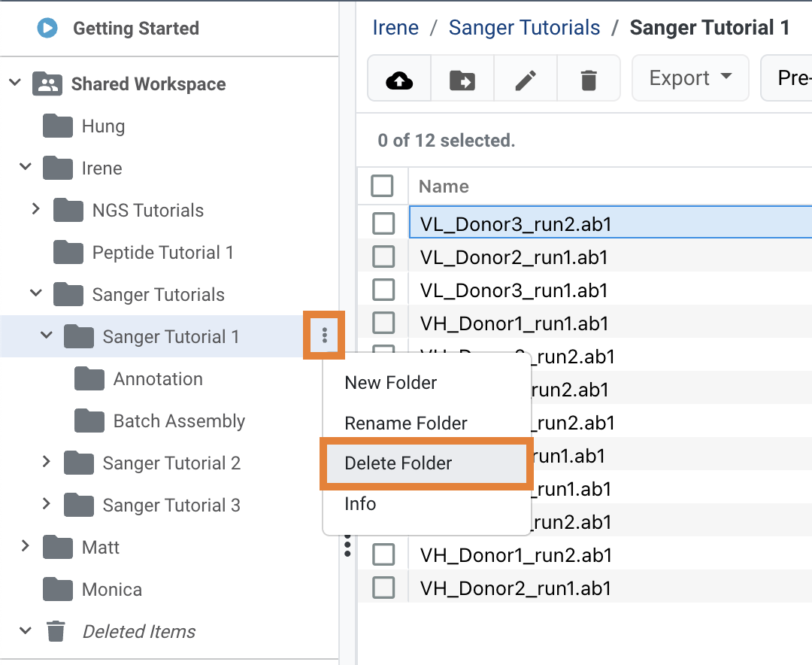Select Delete Folder from context menu
This screenshot has width=812, height=665.
pyautogui.click(x=398, y=463)
